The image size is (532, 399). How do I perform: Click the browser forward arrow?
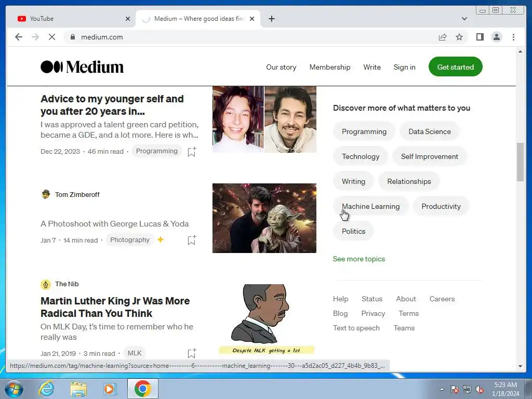click(x=35, y=37)
